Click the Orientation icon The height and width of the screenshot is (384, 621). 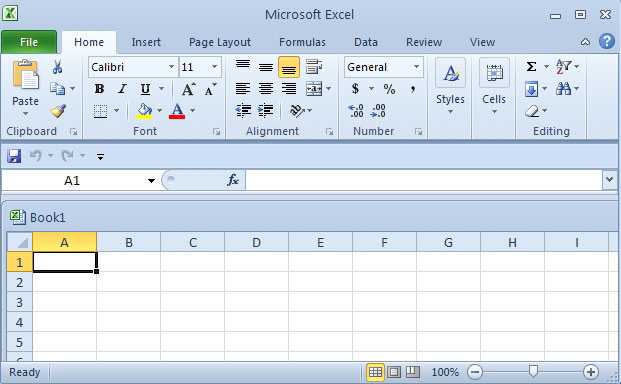tap(297, 111)
